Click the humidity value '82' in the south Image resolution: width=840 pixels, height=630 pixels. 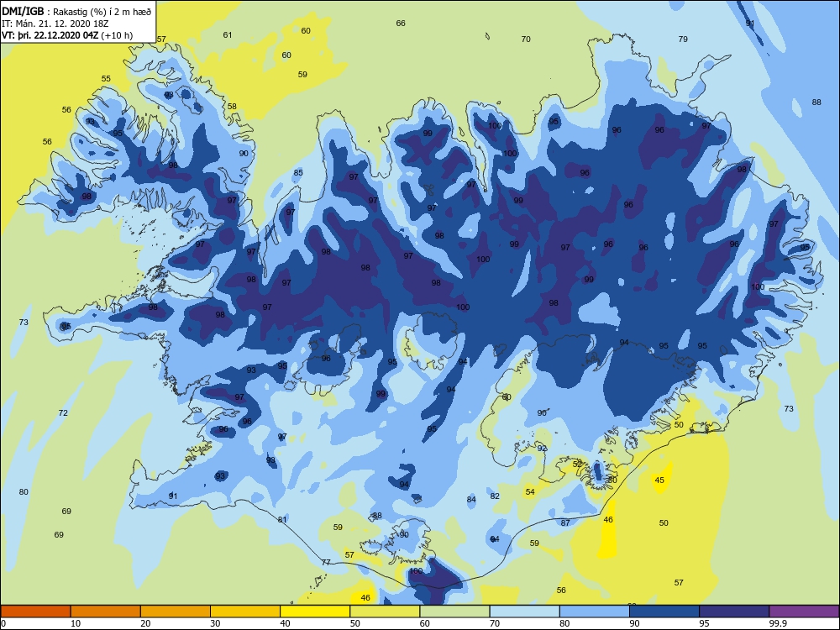click(x=495, y=496)
